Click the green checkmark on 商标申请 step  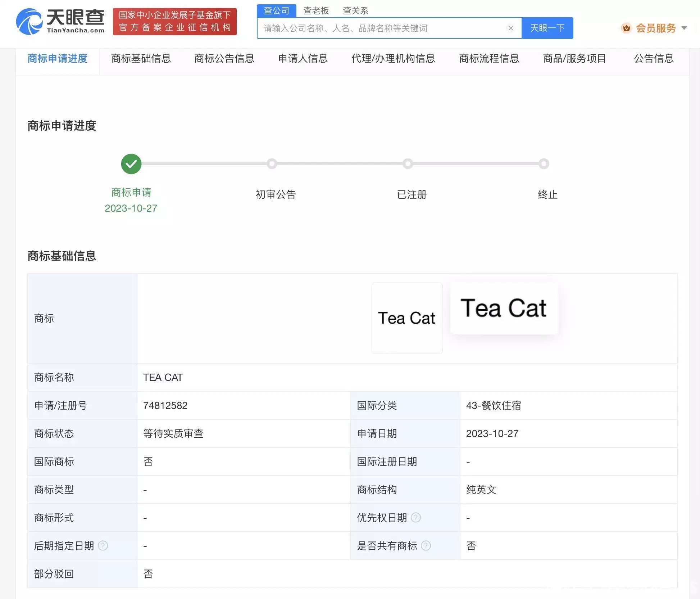(131, 164)
